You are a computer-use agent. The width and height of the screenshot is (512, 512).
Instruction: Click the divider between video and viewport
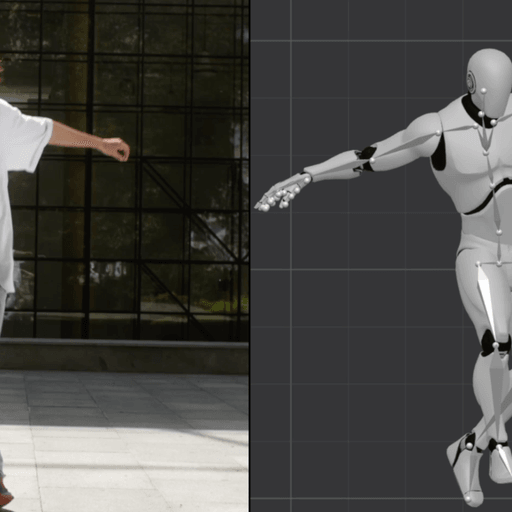click(x=249, y=256)
